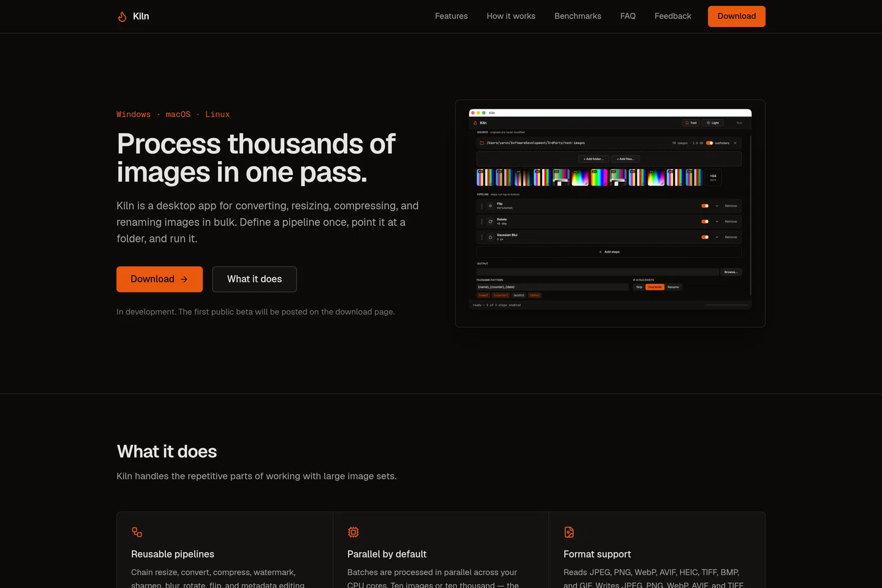The height and width of the screenshot is (588, 882).
Task: Select Rename for existing files
Action: pyautogui.click(x=673, y=287)
